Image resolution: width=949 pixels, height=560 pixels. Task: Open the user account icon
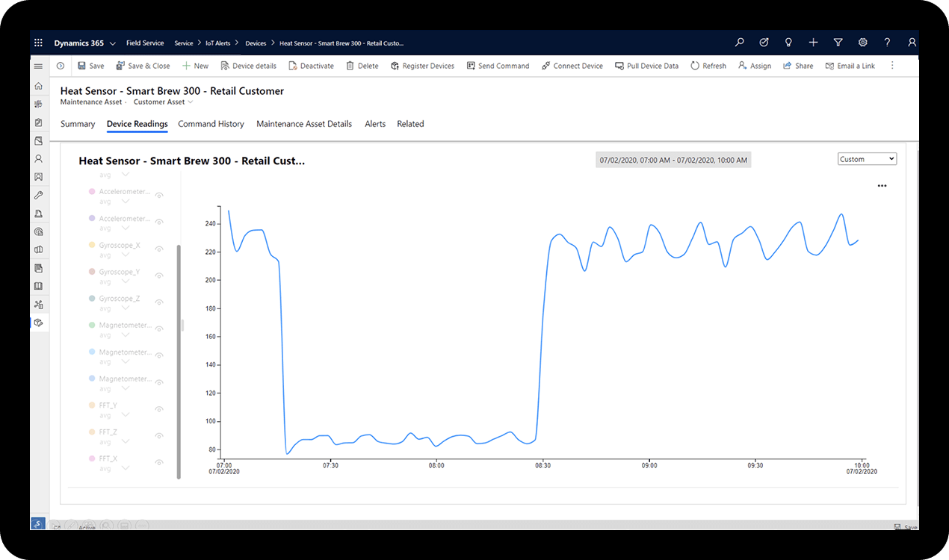point(912,43)
